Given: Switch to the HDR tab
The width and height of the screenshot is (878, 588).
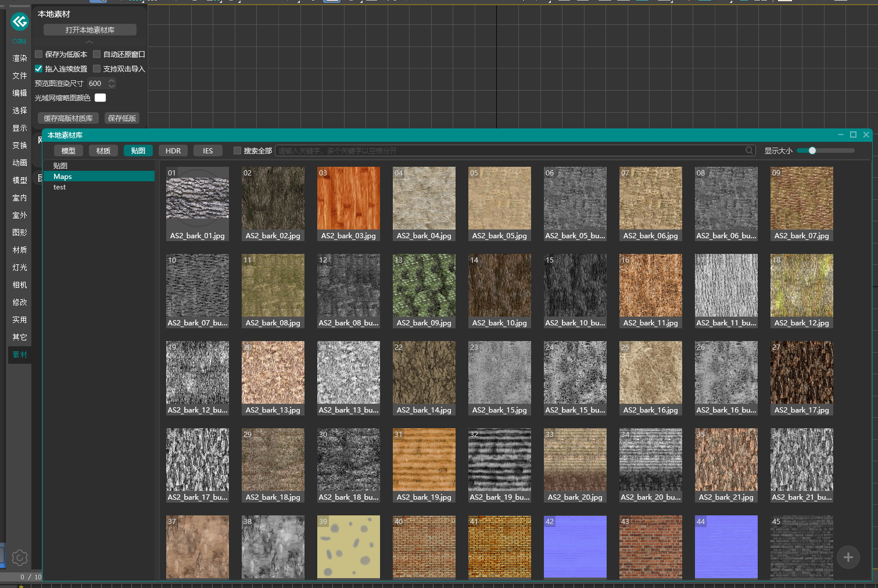Looking at the screenshot, I should (173, 150).
